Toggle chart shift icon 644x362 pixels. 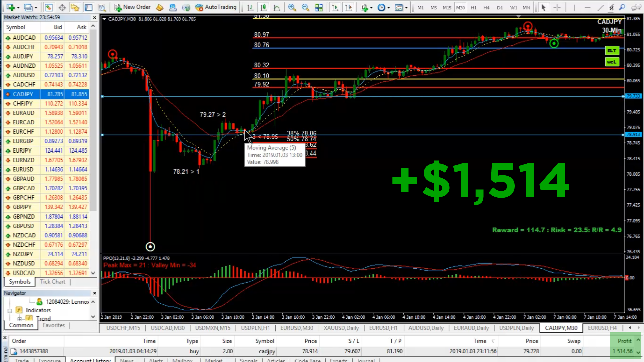pos(348,7)
